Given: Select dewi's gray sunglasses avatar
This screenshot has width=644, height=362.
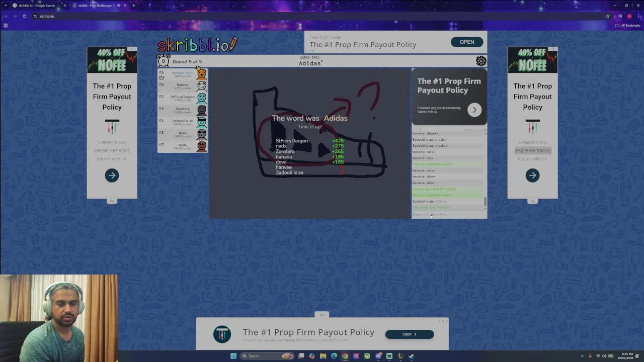Looking at the screenshot, I should [x=201, y=134].
